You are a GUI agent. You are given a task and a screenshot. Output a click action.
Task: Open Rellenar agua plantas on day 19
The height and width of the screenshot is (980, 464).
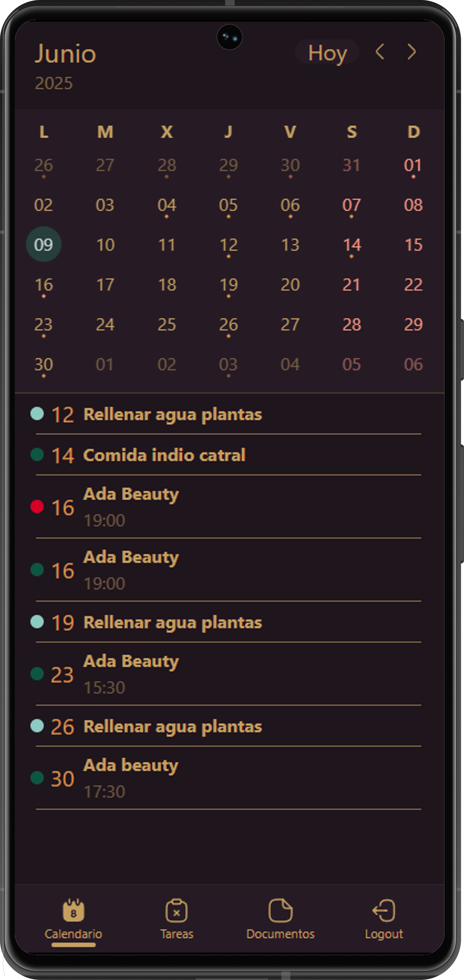coord(173,623)
